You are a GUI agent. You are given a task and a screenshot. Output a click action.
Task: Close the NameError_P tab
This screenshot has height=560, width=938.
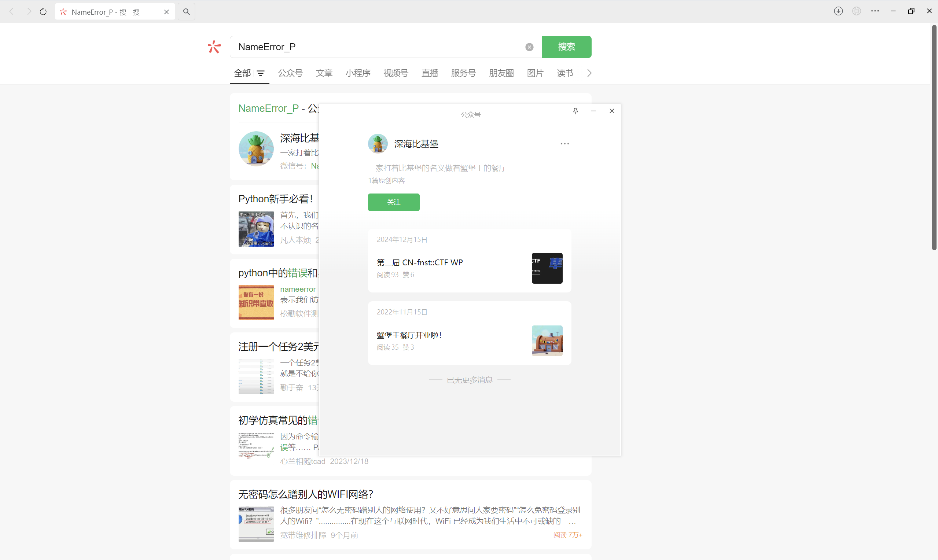[x=166, y=12]
